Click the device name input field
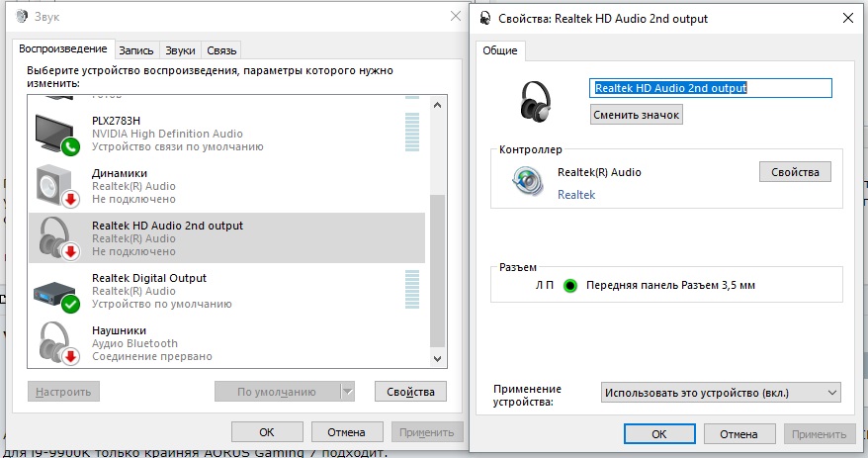This screenshot has width=868, height=458. 711,87
